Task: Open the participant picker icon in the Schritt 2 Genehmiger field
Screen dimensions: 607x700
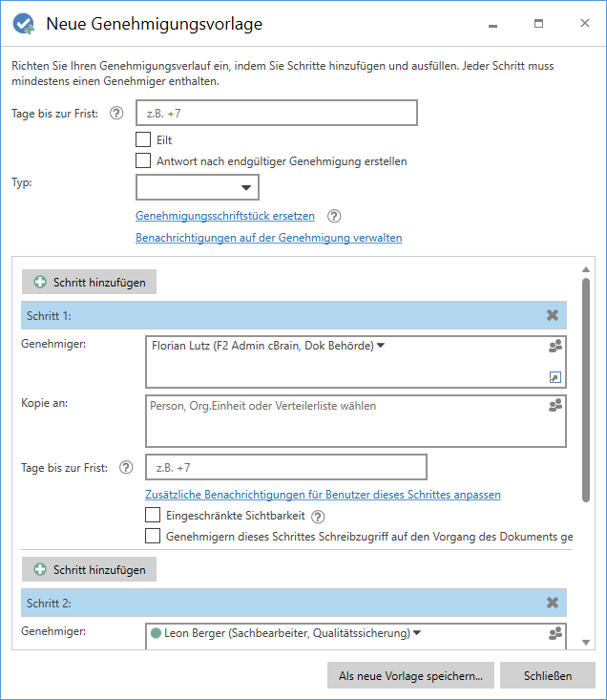Action: [555, 633]
